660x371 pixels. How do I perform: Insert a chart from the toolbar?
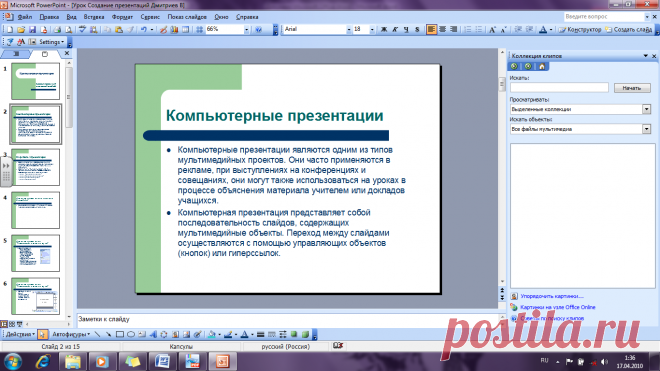pos(174,29)
